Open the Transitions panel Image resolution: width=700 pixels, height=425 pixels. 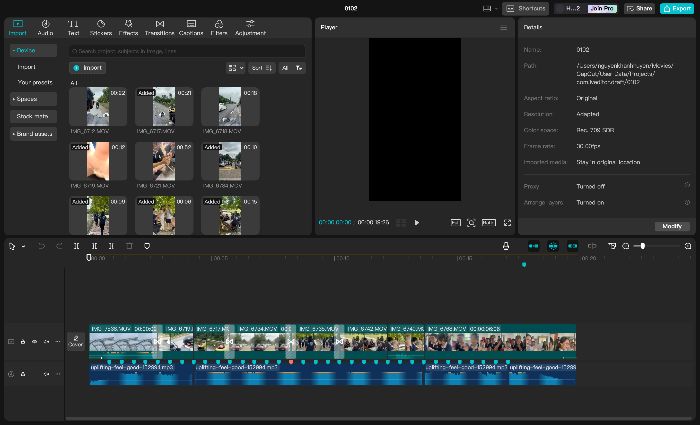tap(159, 27)
